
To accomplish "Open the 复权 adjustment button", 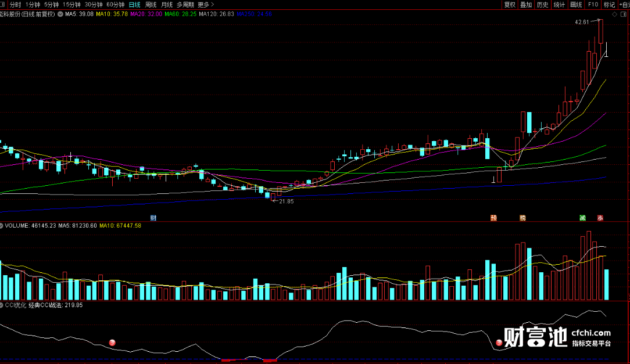I will click(510, 5).
